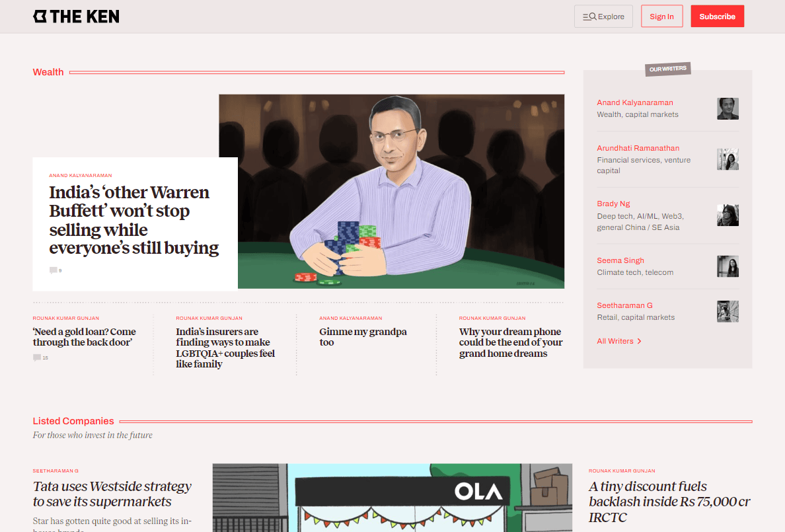Open Tata Westside strategy article
This screenshot has width=785, height=532.
112,494
